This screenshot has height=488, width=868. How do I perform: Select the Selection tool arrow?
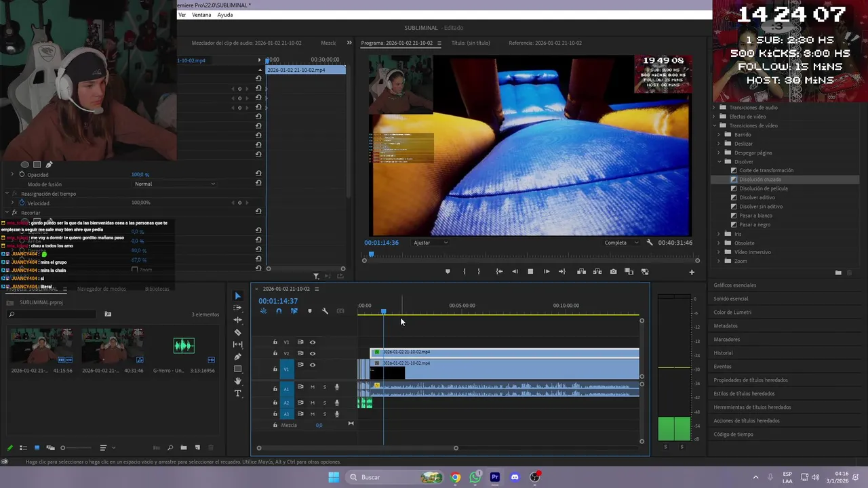click(237, 296)
